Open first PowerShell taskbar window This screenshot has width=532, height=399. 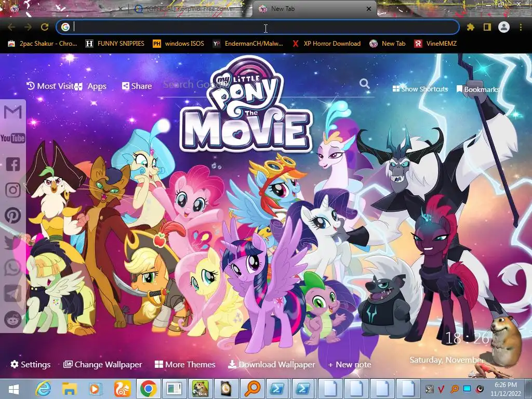pos(276,389)
